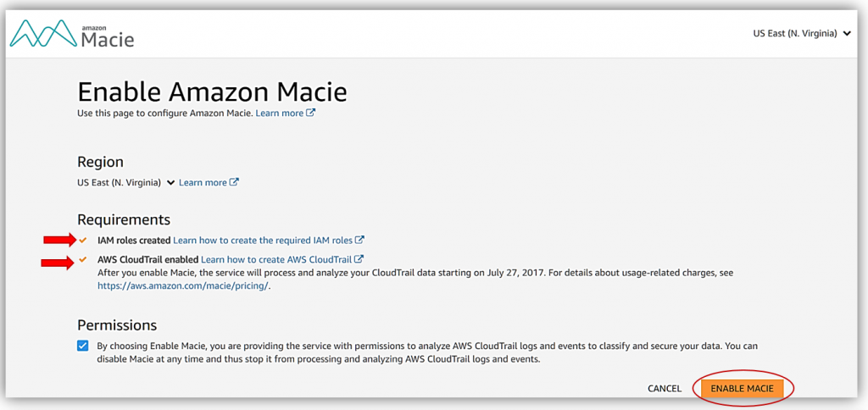
Task: Open Learn more link beside the Region selector
Action: [x=203, y=182]
